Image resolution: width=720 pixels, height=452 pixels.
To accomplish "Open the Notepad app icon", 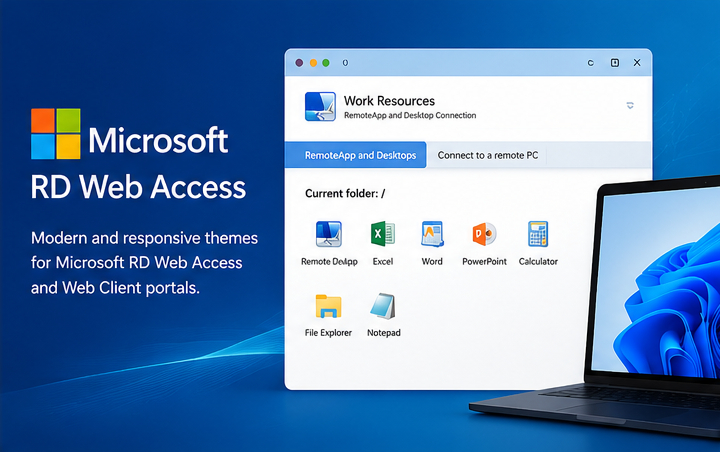I will (383, 306).
